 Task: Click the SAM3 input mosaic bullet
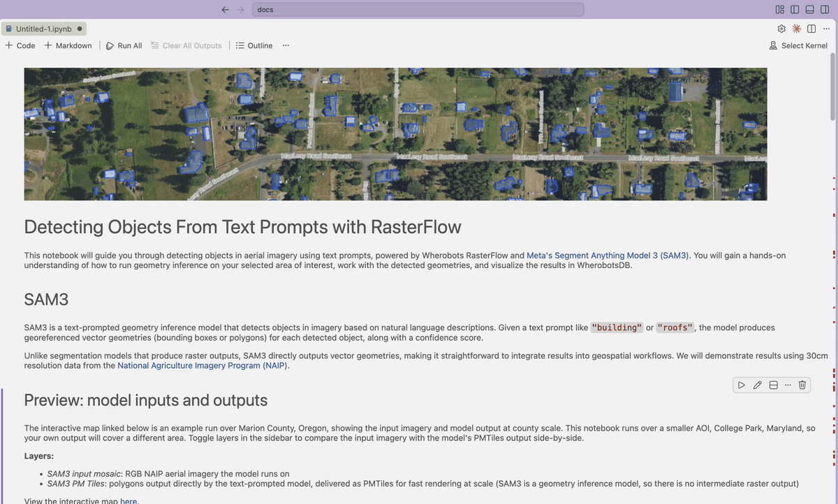(x=168, y=473)
